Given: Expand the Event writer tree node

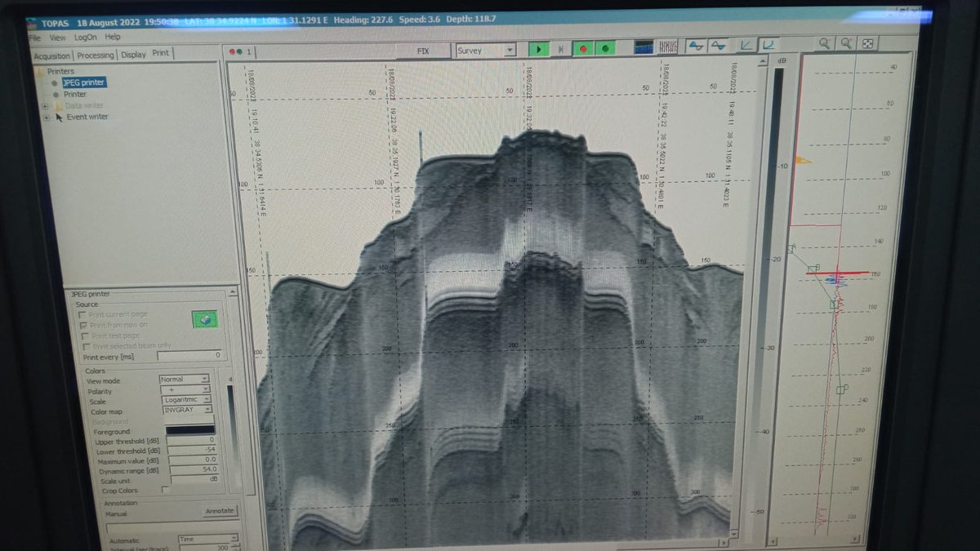Looking at the screenshot, I should [x=46, y=117].
